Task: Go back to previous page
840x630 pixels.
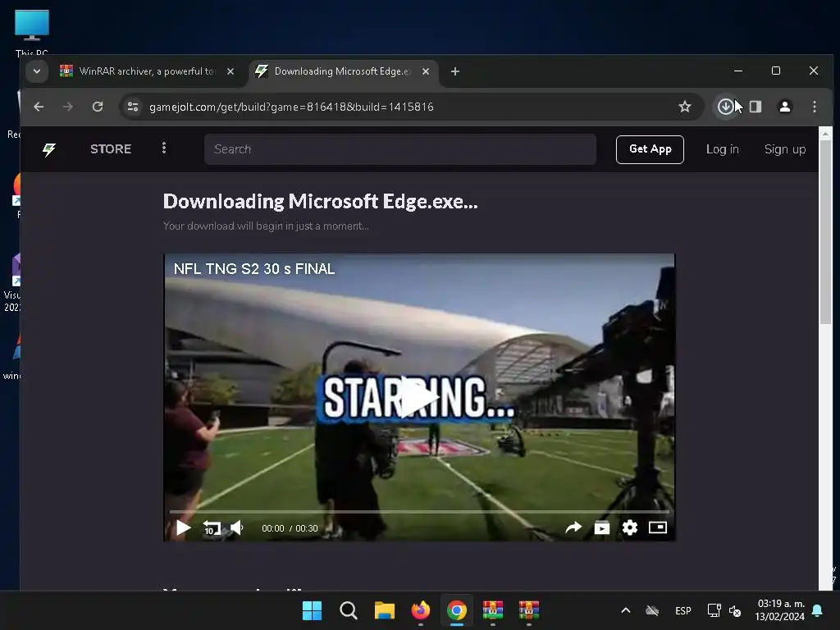Action: [39, 107]
